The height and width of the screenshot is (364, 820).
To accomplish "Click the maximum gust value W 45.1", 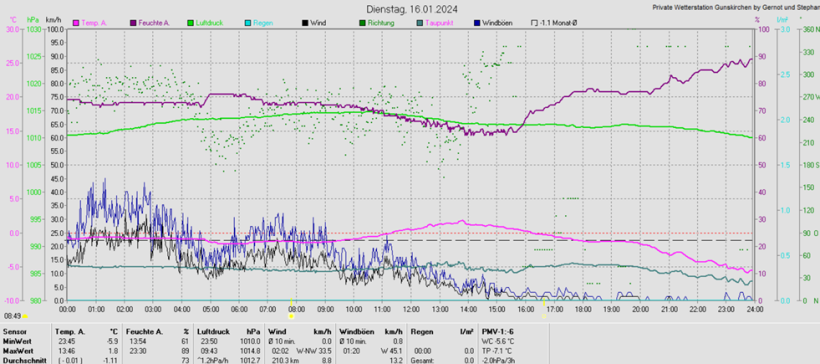I will click(392, 350).
